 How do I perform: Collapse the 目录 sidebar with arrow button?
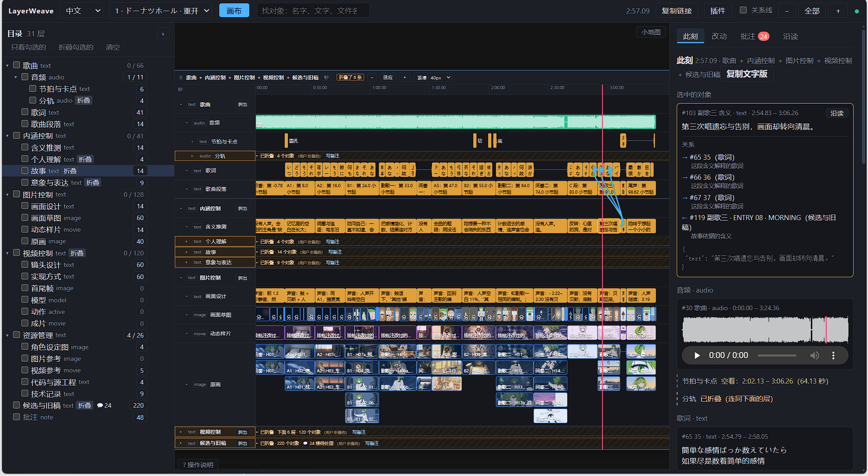pos(163,33)
